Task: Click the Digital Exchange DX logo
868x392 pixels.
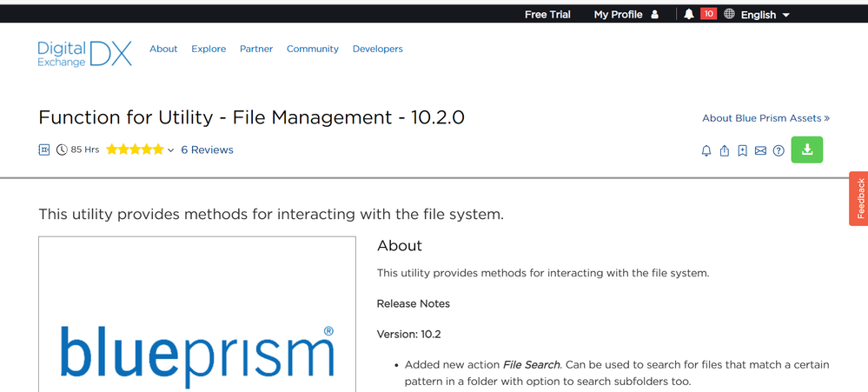Action: pyautogui.click(x=84, y=54)
